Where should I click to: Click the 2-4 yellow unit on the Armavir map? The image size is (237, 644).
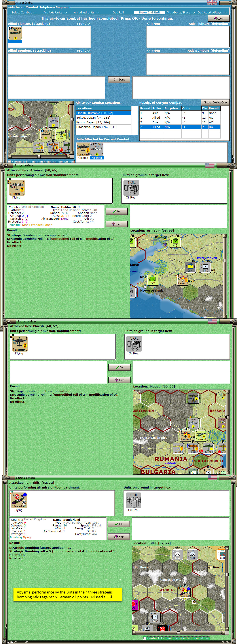click(x=190, y=267)
